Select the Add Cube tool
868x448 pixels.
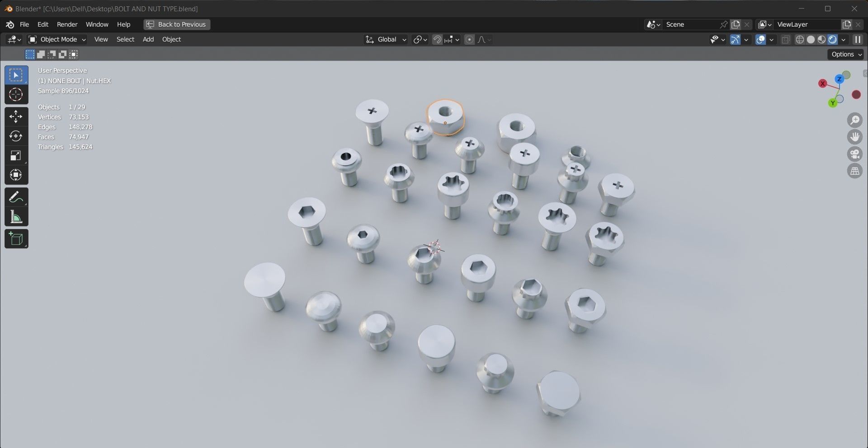[16, 238]
